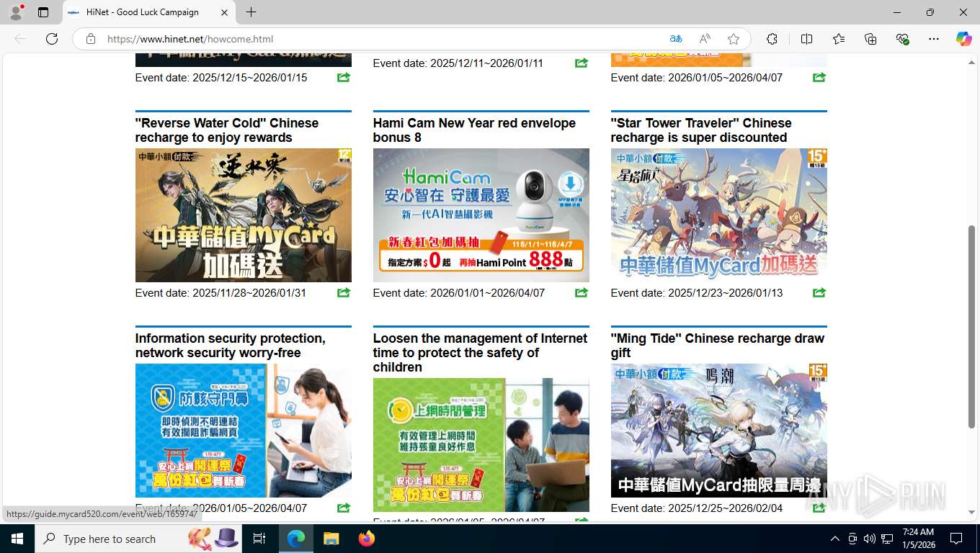
Task: Click event date 2025/12/25~2026/02/04 text
Action: coord(697,508)
